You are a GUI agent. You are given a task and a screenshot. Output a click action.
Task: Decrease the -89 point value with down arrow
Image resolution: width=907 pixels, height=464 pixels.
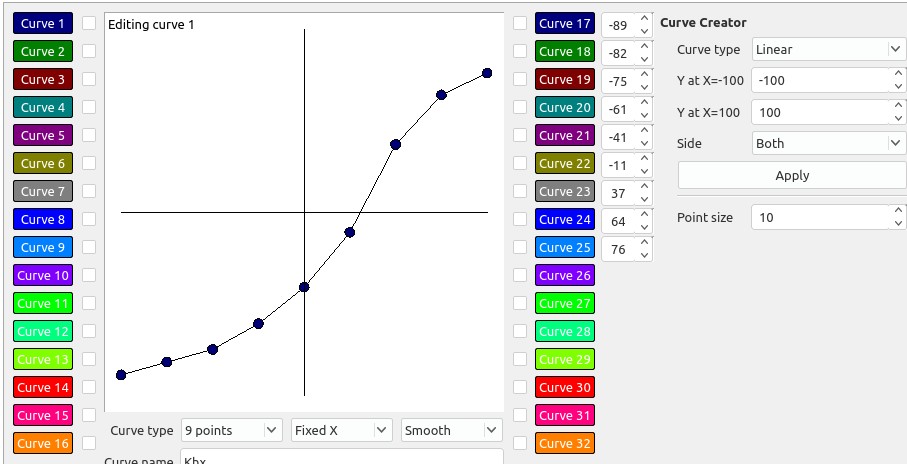[644, 30]
